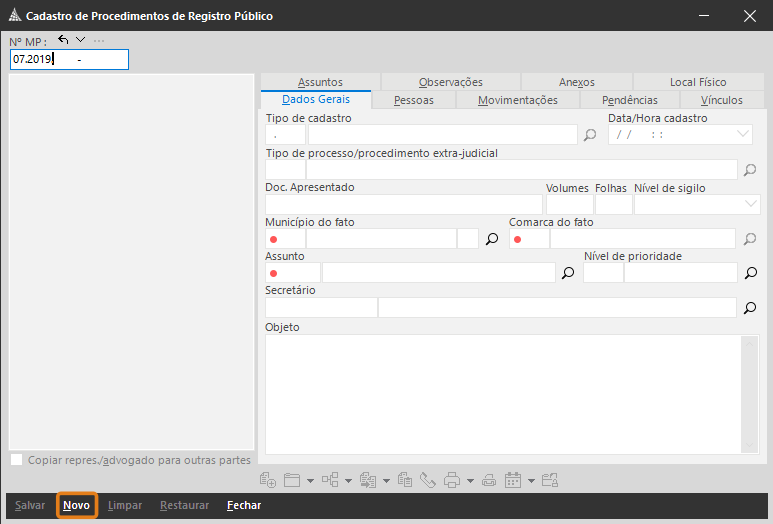Click the inbox tray icon in bottom toolbar
The height and width of the screenshot is (524, 773).
pyautogui.click(x=489, y=480)
